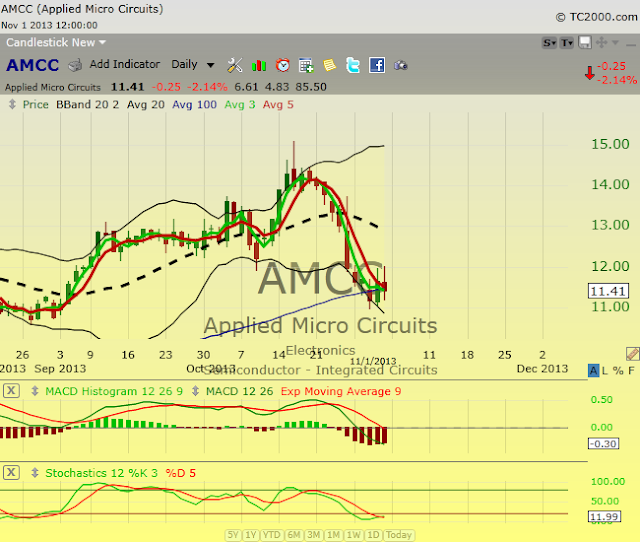Screen dimensions: 640x542
Task: Select the 1M time range
Action: (x=334, y=535)
